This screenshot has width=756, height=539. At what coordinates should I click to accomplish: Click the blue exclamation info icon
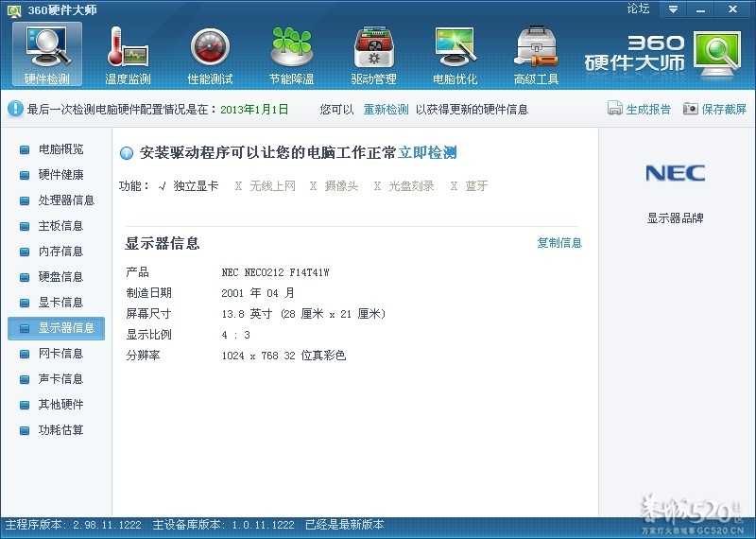tap(15, 109)
